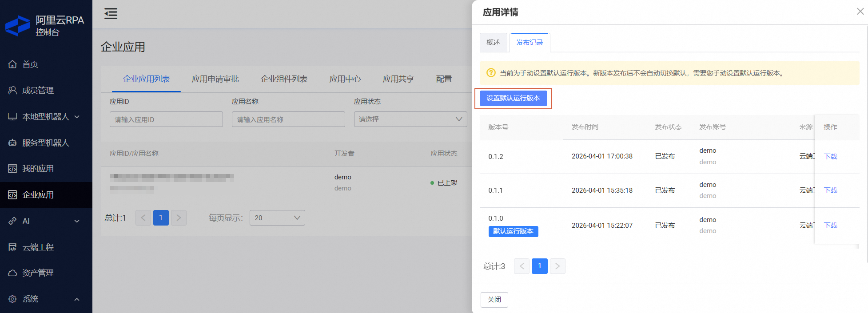
Task: Select the 企业应用列表 tab
Action: (x=147, y=79)
